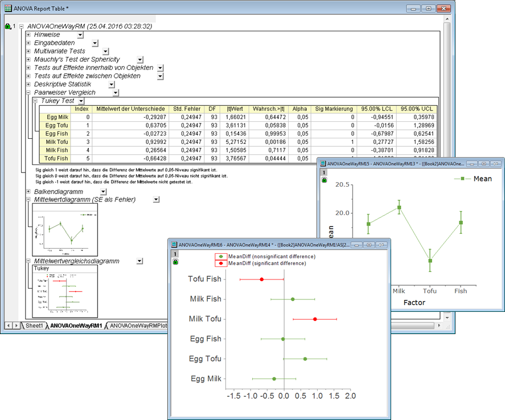Open the Deskriptive Statistik dropdown arrow
This screenshot has width=505, height=420.
pyautogui.click(x=112, y=85)
